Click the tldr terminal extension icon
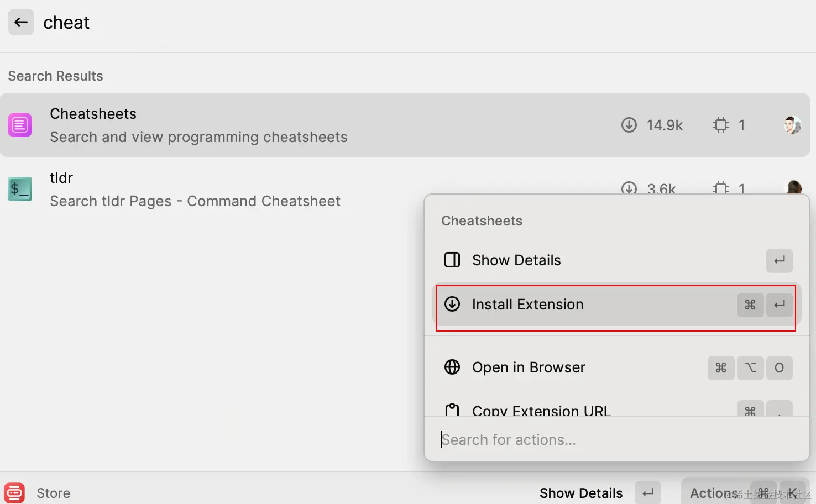This screenshot has width=816, height=504. pyautogui.click(x=20, y=189)
